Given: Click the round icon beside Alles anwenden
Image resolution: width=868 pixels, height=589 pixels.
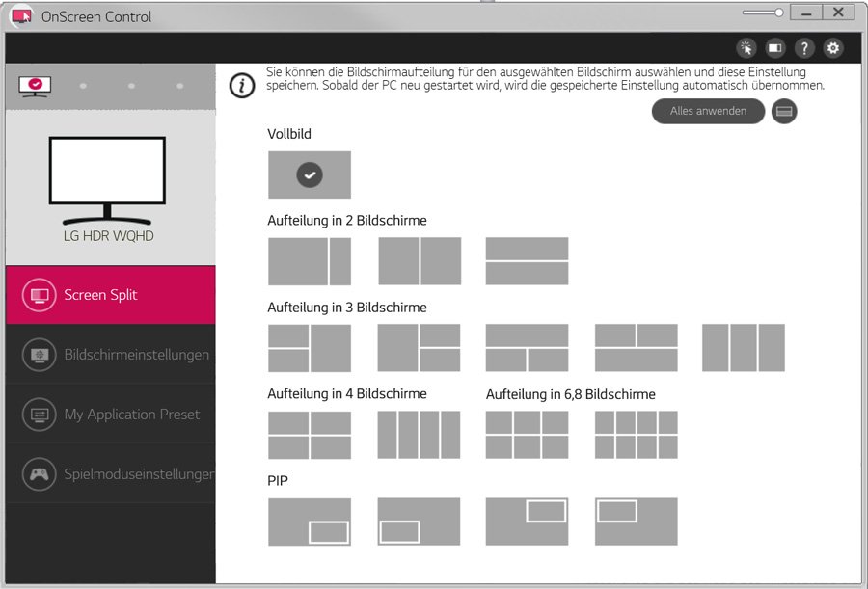Looking at the screenshot, I should [784, 112].
